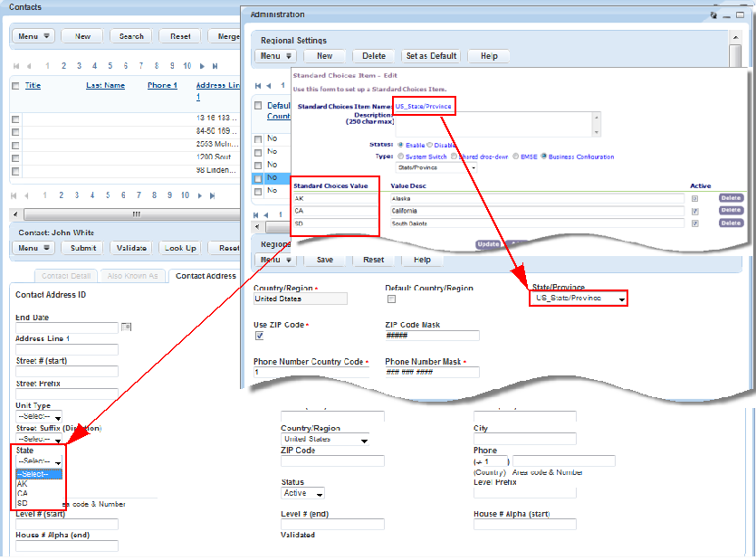This screenshot has height=560, width=756.
Task: Sort contacts by Last Name column header
Action: 105,86
